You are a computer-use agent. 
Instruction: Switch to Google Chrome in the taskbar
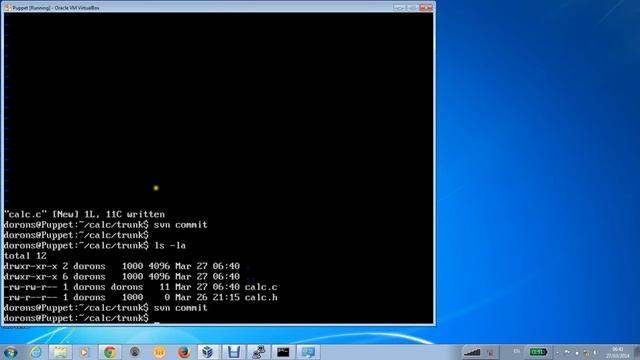pos(109,352)
